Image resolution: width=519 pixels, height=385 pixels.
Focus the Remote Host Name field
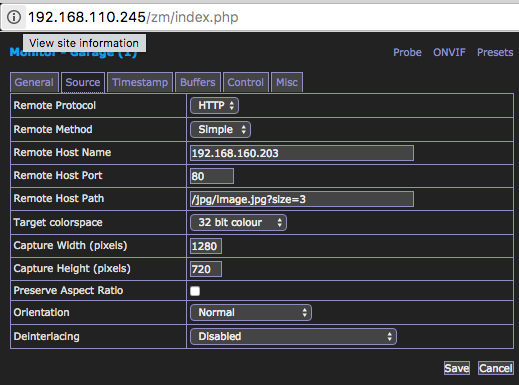(302, 153)
